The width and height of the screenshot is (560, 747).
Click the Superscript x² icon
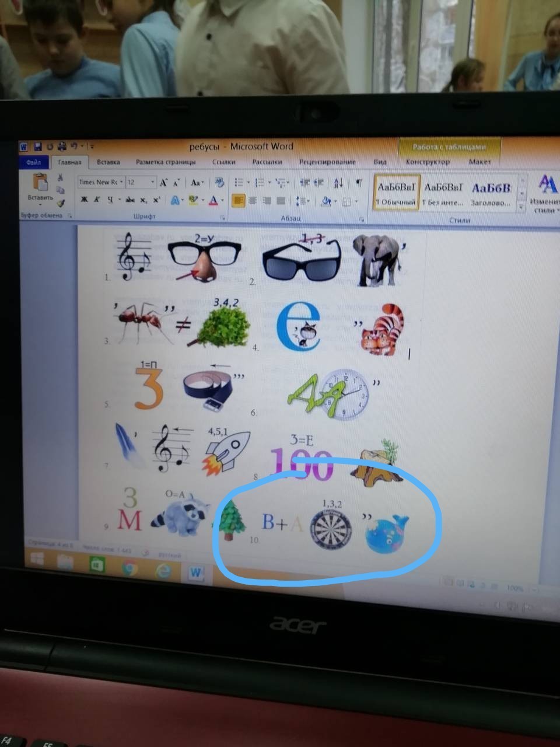click(156, 200)
